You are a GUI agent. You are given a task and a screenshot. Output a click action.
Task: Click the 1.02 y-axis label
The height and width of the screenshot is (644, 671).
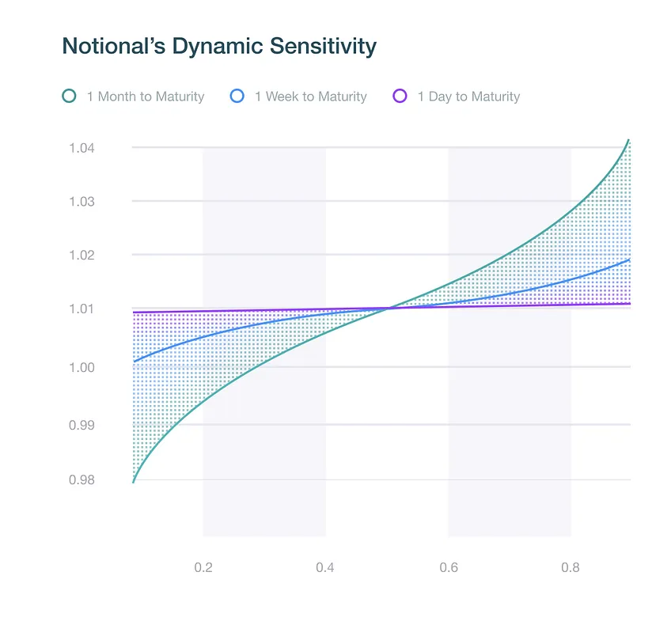point(82,255)
